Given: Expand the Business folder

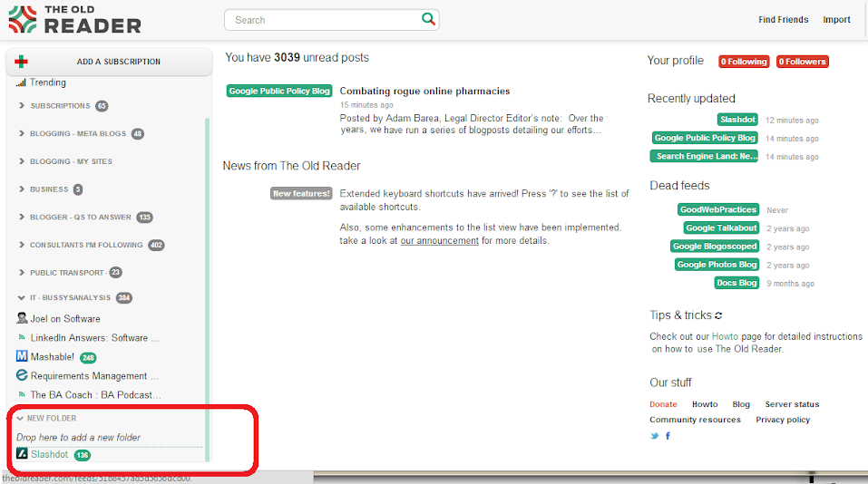Looking at the screenshot, I should 22,189.
